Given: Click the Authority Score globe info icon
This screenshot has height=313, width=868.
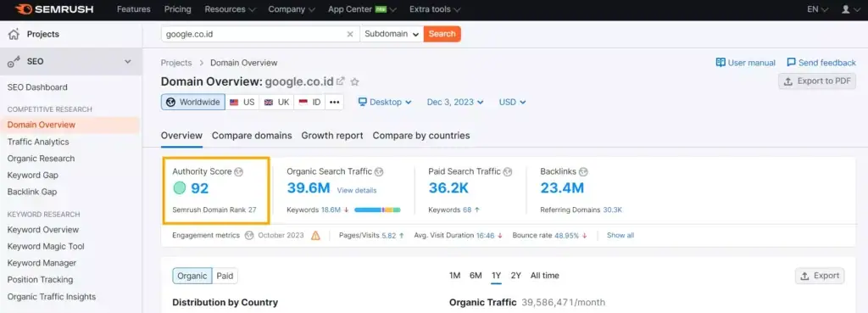Looking at the screenshot, I should (x=238, y=171).
